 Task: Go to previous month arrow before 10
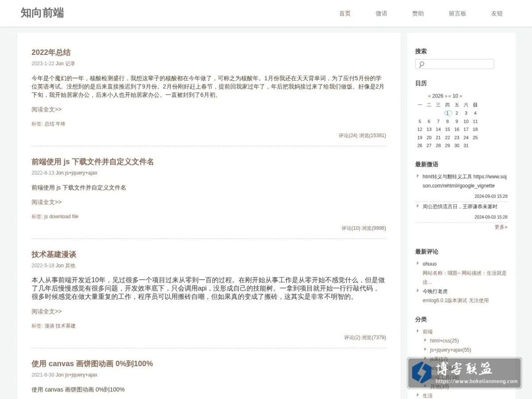[450, 96]
